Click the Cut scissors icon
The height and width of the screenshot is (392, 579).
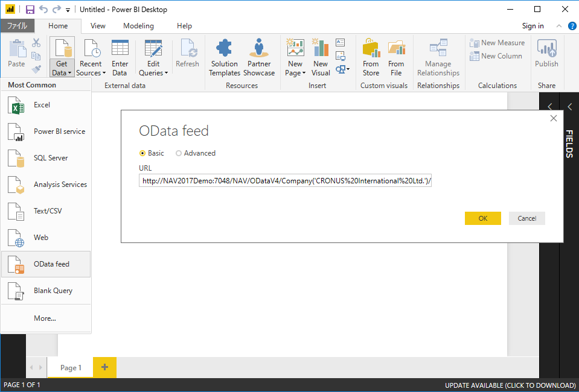(36, 43)
